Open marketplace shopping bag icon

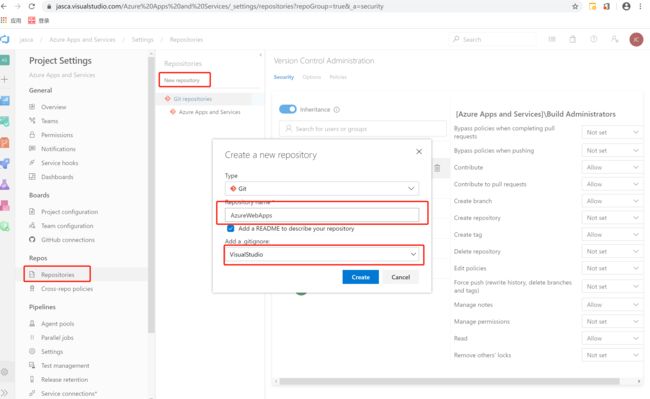pos(572,39)
